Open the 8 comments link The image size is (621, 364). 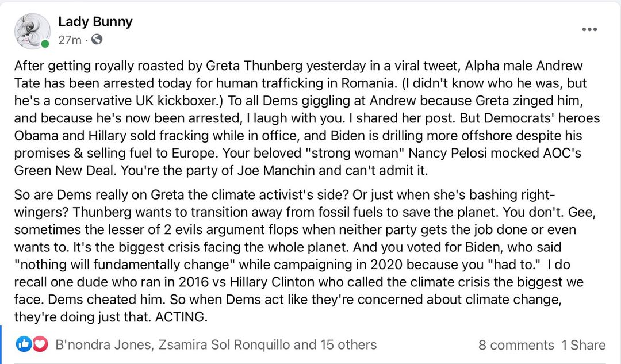516,345
